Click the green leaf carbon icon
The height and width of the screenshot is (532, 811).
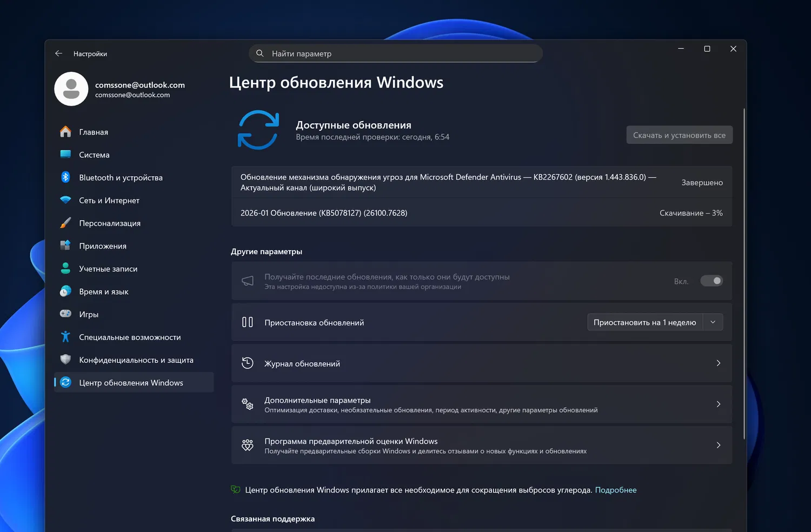[x=236, y=490]
